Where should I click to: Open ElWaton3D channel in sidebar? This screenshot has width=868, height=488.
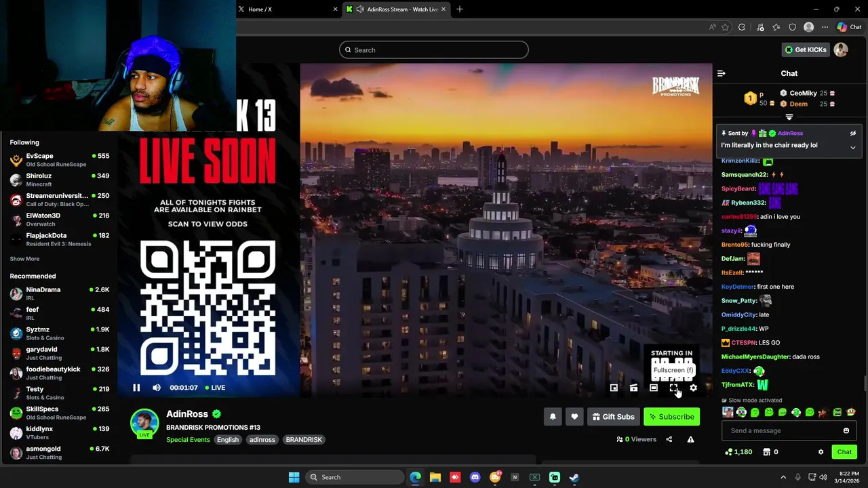point(60,219)
